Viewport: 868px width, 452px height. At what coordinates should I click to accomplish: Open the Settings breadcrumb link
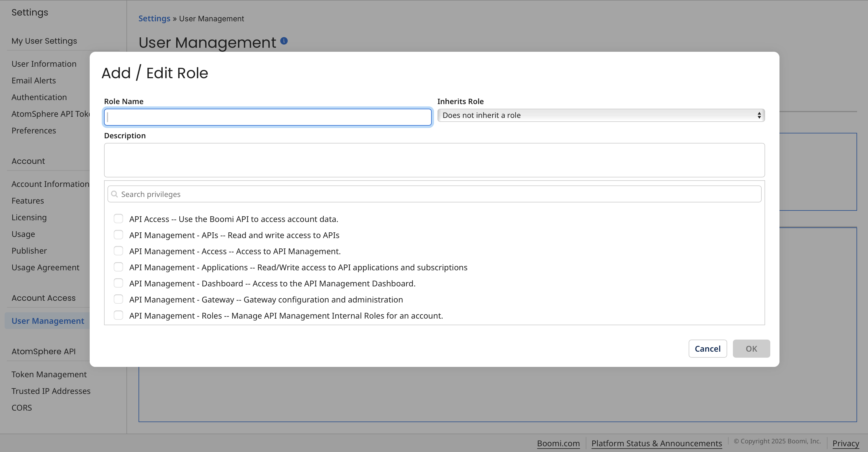pos(154,18)
